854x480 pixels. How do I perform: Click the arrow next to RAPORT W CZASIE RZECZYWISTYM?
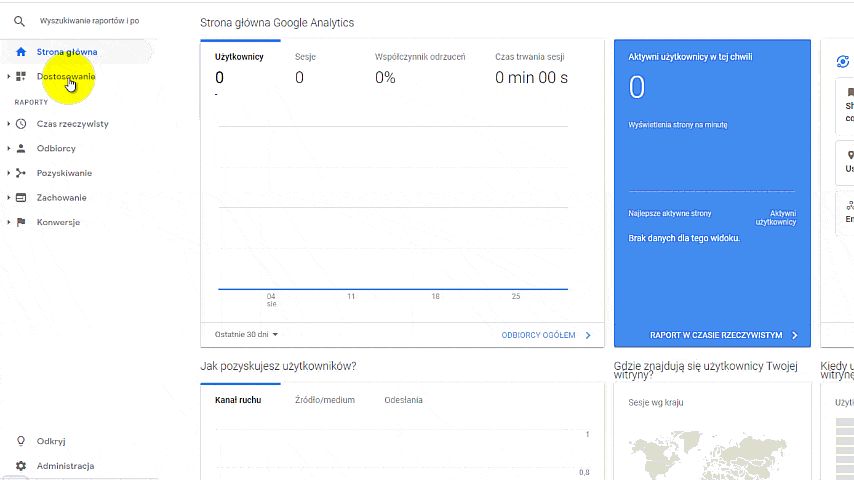coord(795,335)
